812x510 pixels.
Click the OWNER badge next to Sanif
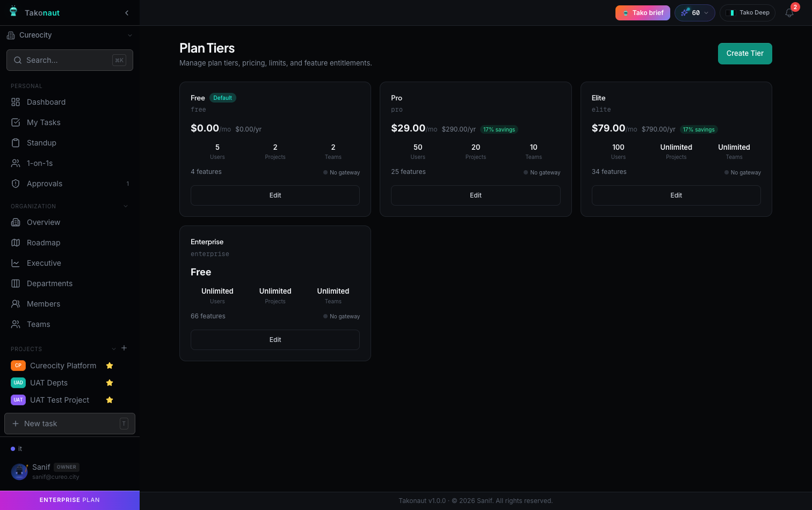tap(67, 467)
